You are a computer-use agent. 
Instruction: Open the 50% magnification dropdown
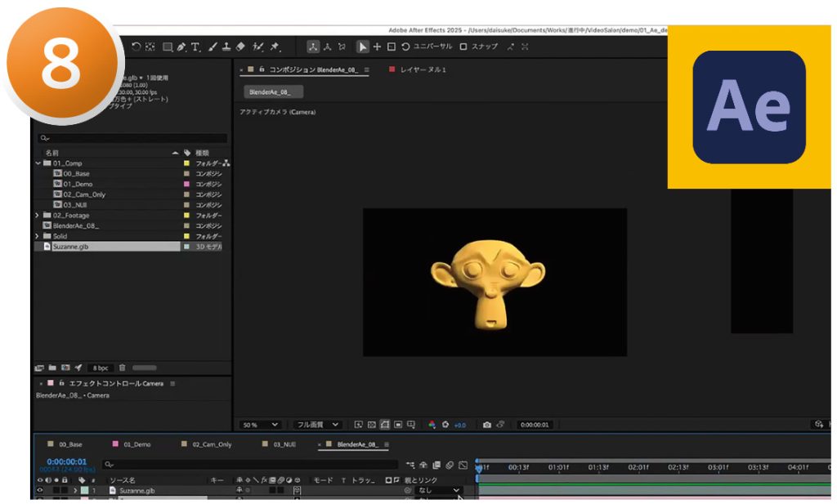[260, 425]
